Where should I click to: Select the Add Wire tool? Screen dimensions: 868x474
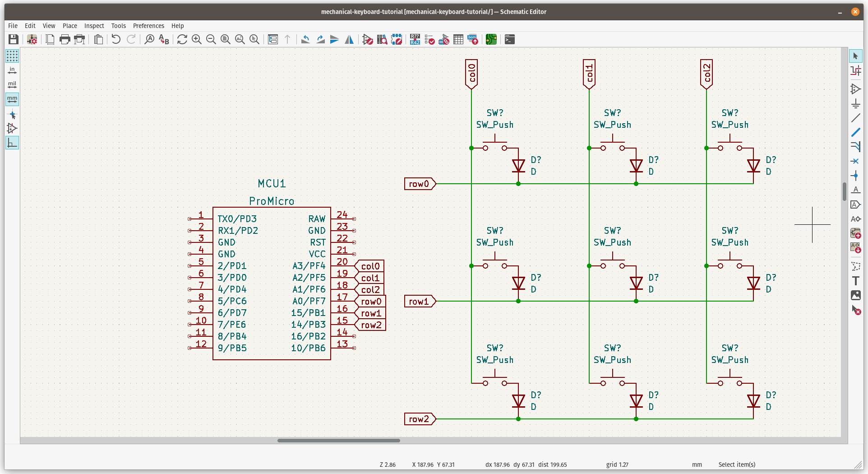(x=855, y=118)
